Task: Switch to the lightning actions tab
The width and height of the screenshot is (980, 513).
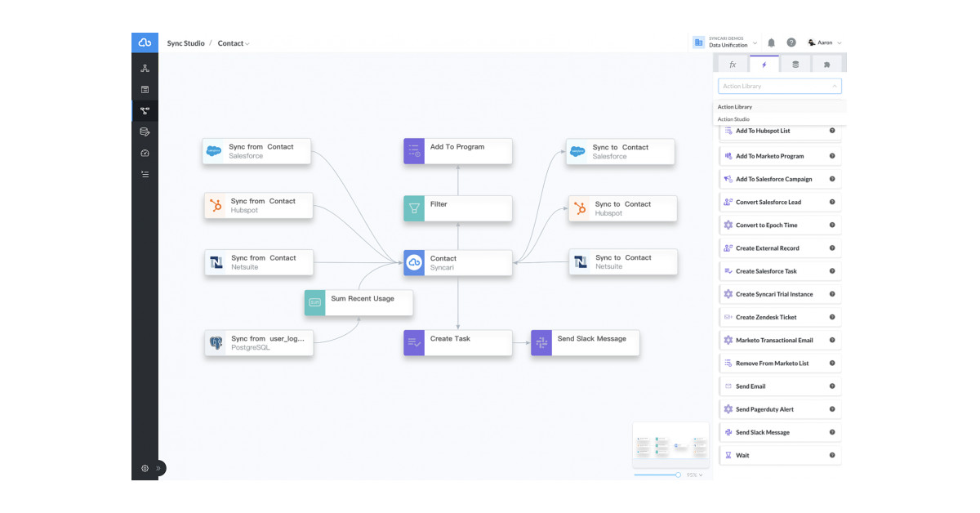Action: coord(764,64)
